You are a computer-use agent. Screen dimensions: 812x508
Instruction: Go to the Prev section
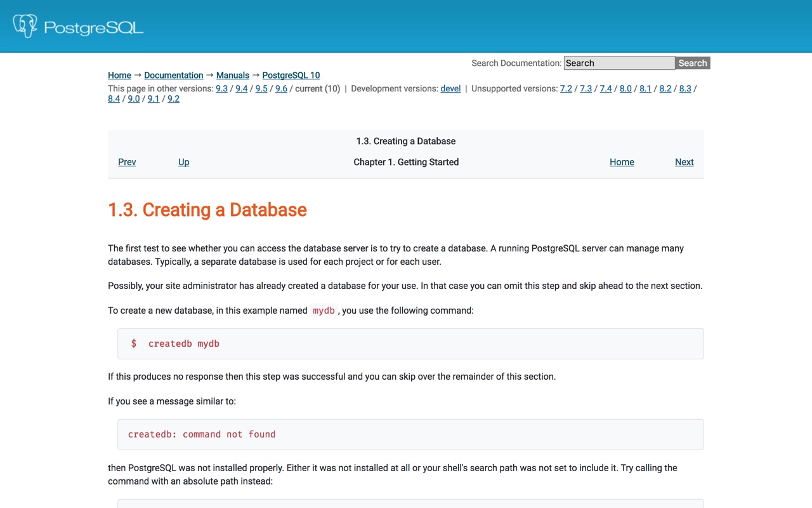pos(127,162)
